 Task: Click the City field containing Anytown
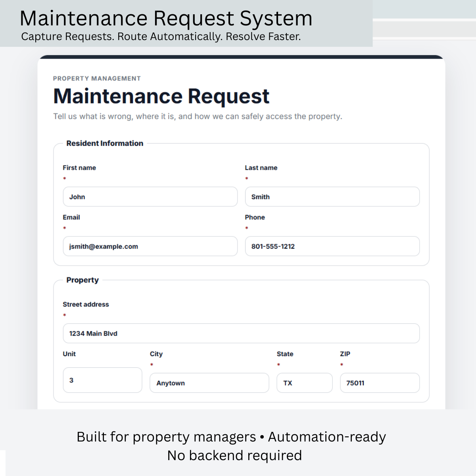tap(209, 383)
